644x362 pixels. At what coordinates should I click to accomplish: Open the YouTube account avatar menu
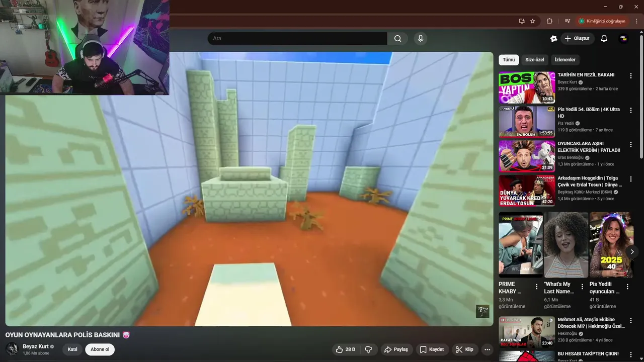click(623, 39)
